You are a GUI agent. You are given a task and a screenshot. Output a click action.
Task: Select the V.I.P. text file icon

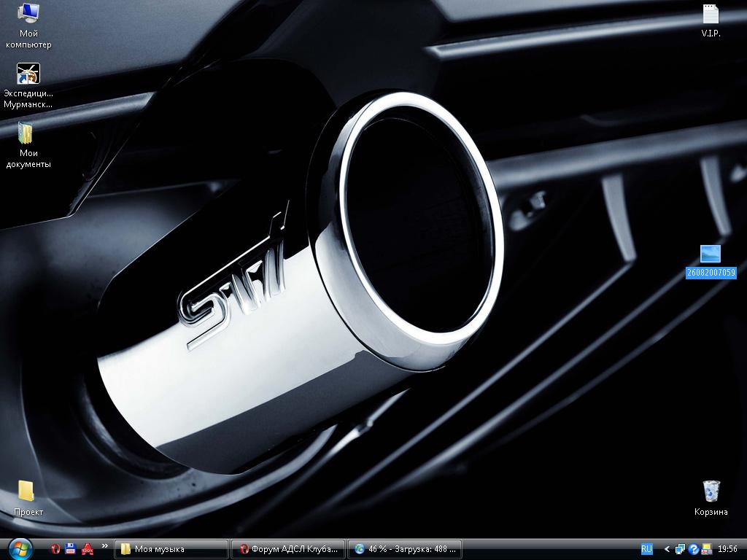pyautogui.click(x=711, y=15)
